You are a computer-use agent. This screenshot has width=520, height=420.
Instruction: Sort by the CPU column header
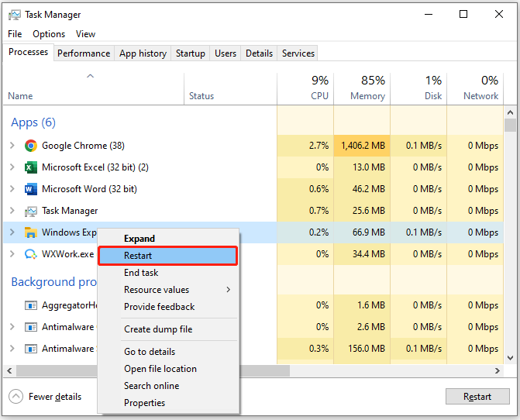click(x=305, y=89)
